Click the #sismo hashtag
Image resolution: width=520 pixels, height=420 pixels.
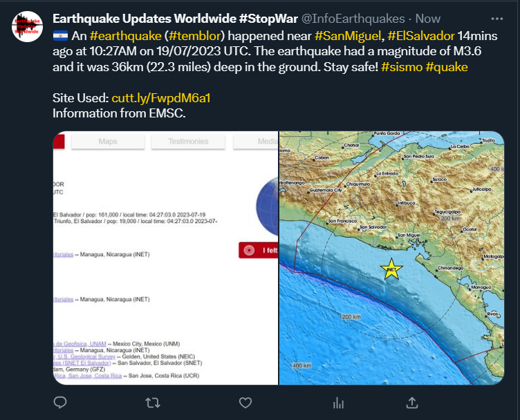[400, 67]
